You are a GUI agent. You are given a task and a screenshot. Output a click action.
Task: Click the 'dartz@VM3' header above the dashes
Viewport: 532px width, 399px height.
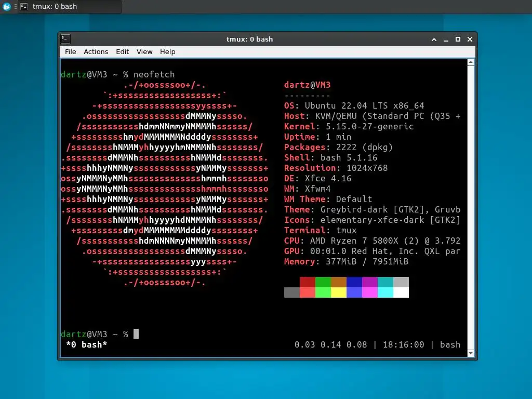[307, 85]
